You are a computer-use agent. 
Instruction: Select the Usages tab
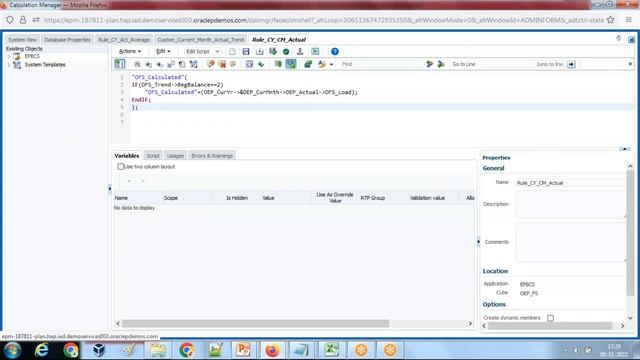pyautogui.click(x=175, y=156)
